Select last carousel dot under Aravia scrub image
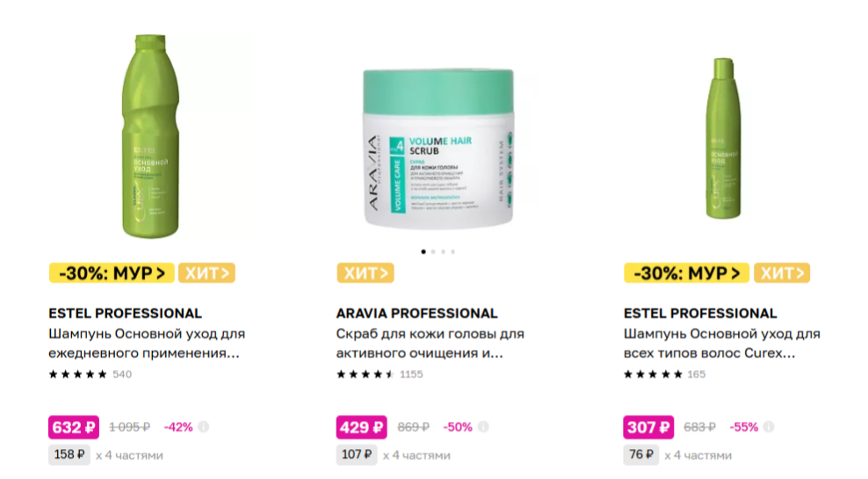 pos(452,252)
